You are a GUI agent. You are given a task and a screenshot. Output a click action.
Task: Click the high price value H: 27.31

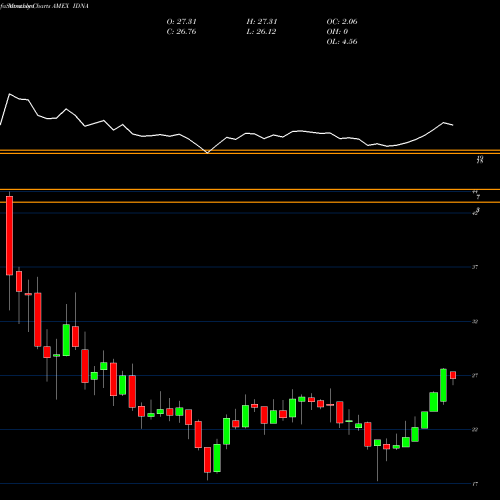point(262,22)
